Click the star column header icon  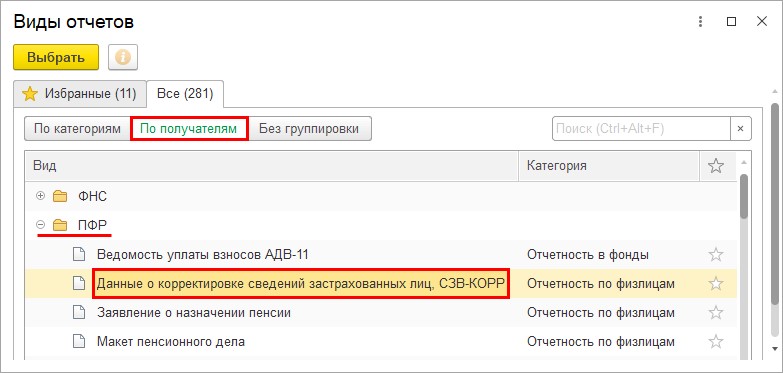pyautogui.click(x=716, y=166)
